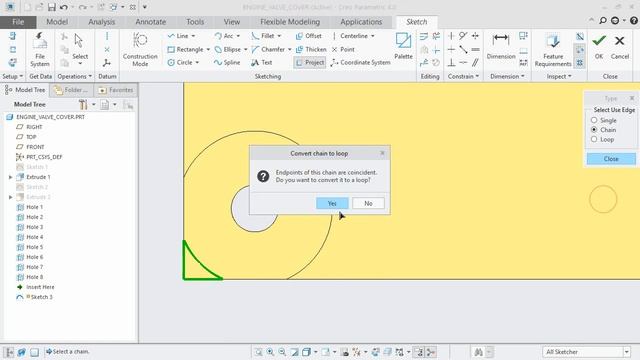Select the Chamfer tool

(268, 49)
